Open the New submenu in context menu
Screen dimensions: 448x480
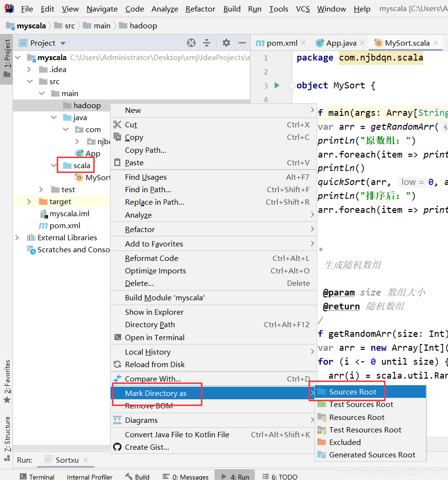click(213, 110)
